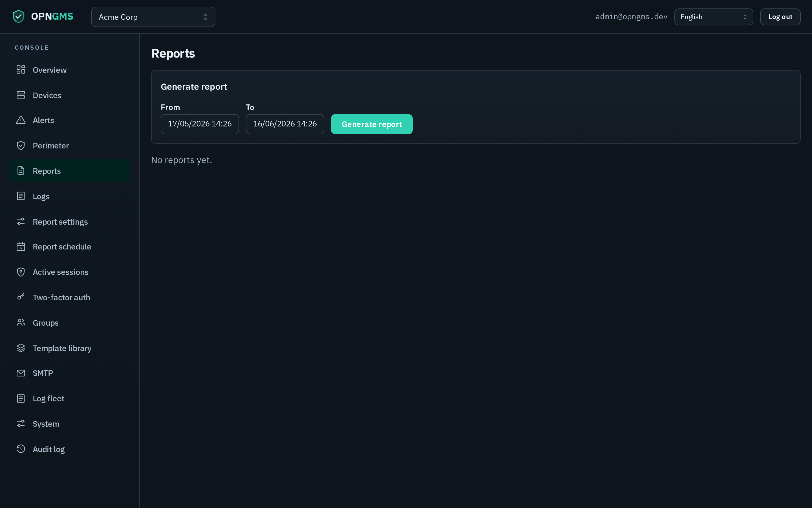Screen dimensions: 812x508
Task: Click the admin@opngms.dev account email
Action: (632, 17)
